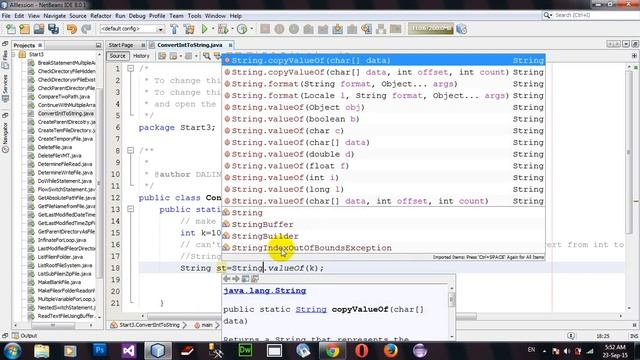Viewport: 640px width, 360px height.
Task: Collapse the Javadoc fold at line 8
Action: tap(130, 151)
